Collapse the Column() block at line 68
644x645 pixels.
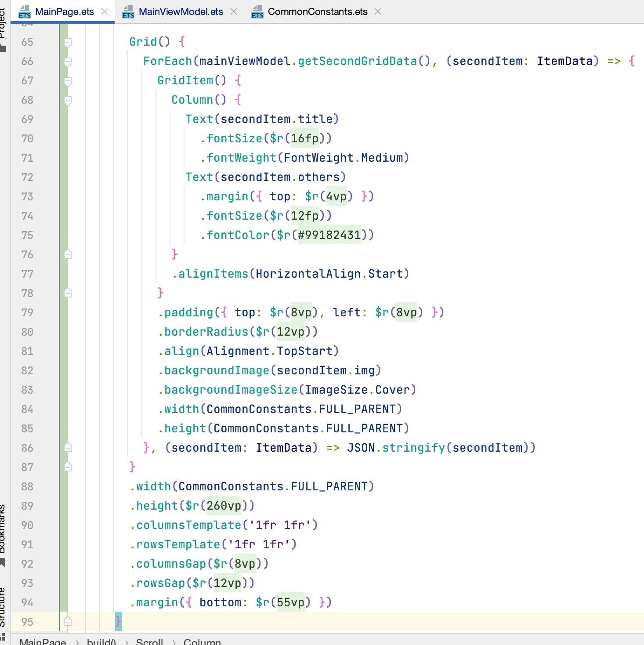[68, 101]
